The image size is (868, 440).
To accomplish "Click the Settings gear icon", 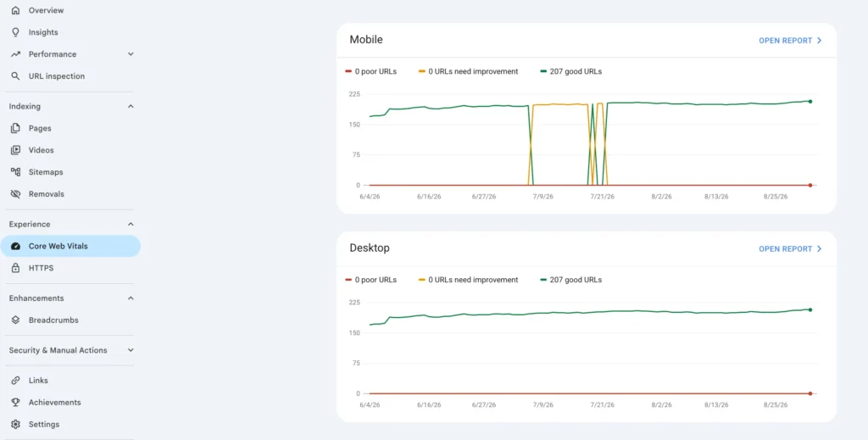I will [x=15, y=425].
